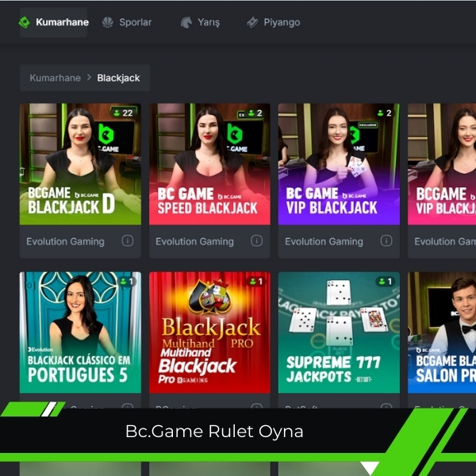Screen dimensions: 476x476
Task: Open info icon for BC Game Blackjack D
Action: tap(128, 241)
